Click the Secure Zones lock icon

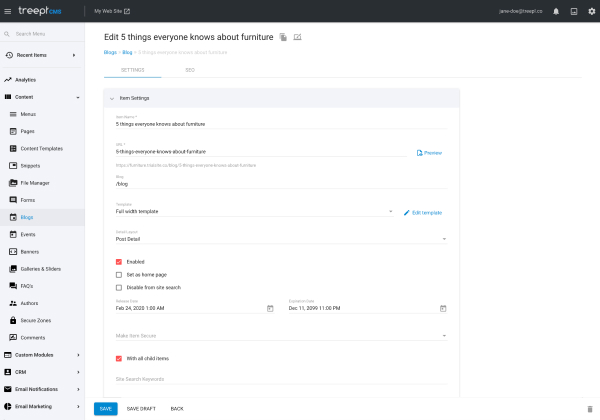[13, 320]
